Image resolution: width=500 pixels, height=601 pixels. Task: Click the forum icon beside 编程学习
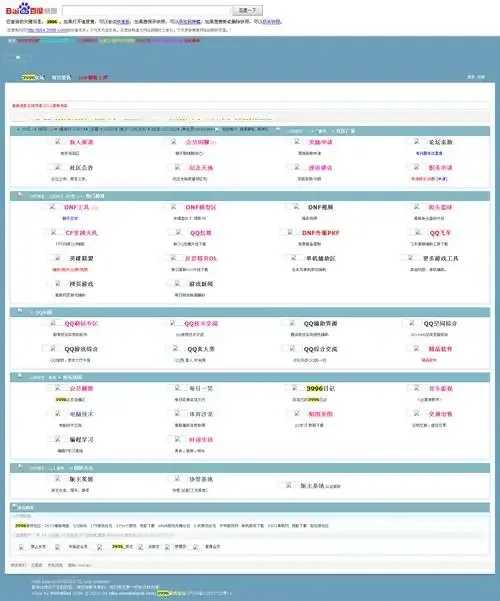point(58,439)
